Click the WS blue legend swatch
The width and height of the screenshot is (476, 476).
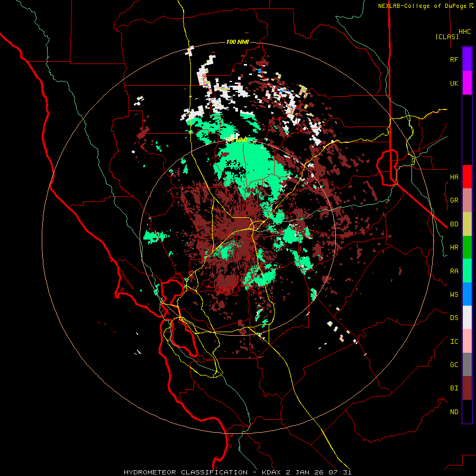point(467,294)
